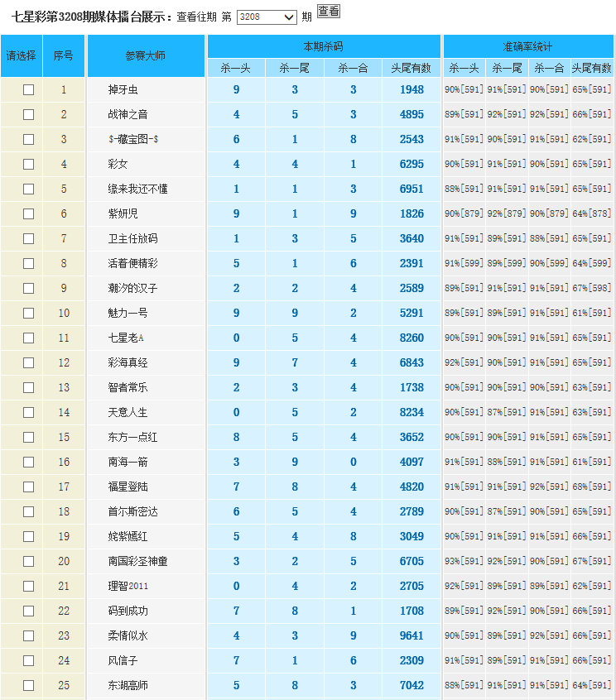The image size is (616, 700).
Task: Tick the checkbox for row 战神之音
Action: coord(28,115)
